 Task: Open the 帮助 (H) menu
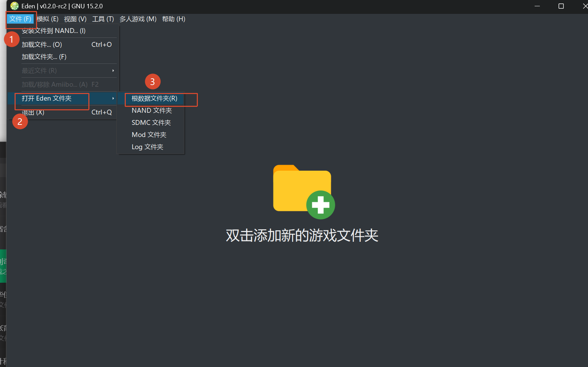tap(174, 19)
